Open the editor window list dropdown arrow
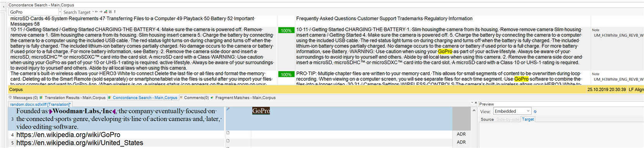 tap(472, 103)
